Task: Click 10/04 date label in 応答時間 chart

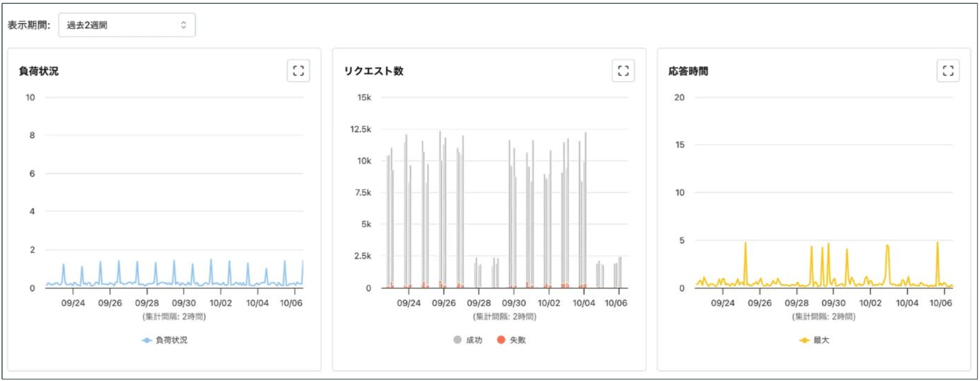Action: [907, 303]
